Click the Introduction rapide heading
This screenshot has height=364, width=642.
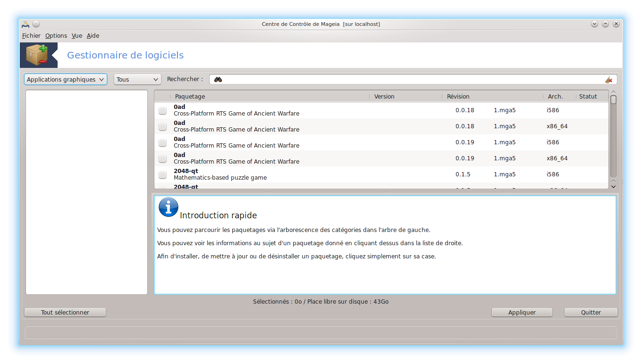click(218, 215)
